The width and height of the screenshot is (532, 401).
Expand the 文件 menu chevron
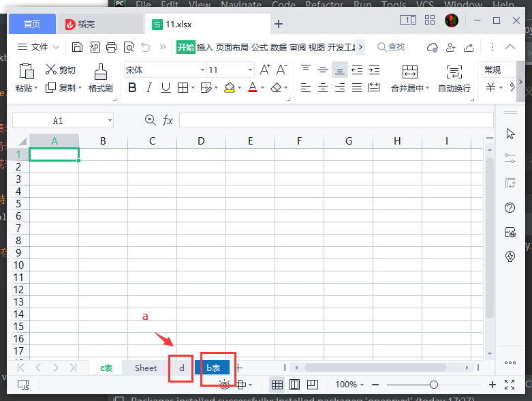pos(57,47)
